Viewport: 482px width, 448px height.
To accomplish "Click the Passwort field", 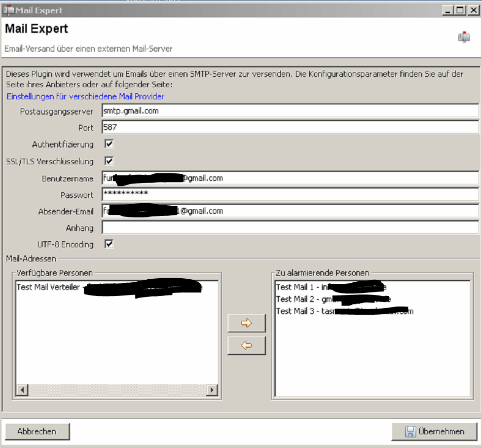I will [290, 195].
